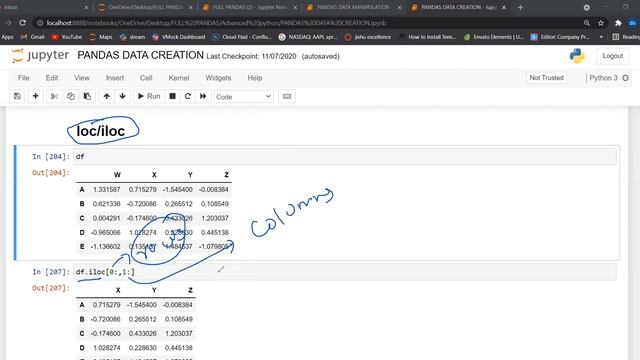The image size is (640, 360).
Task: Click value 0.108549 in the first table
Action: [x=215, y=204]
